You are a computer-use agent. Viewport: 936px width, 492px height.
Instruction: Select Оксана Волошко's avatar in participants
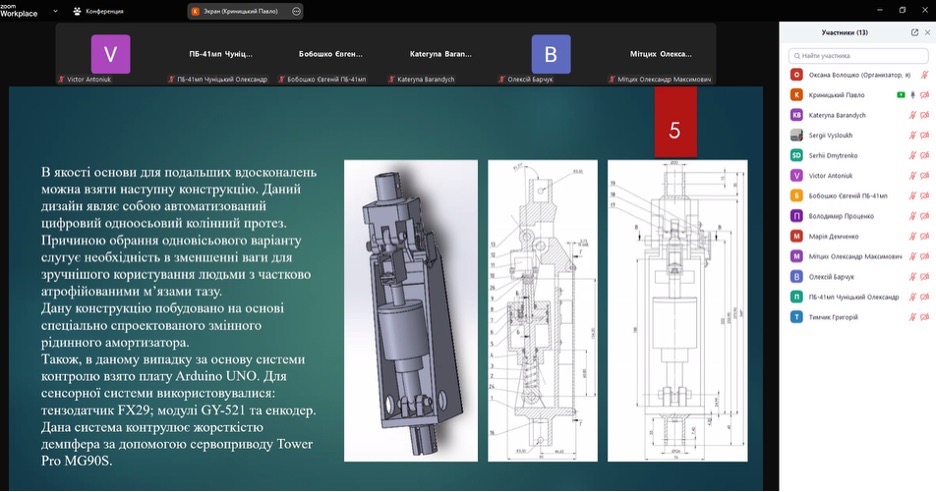click(x=796, y=74)
